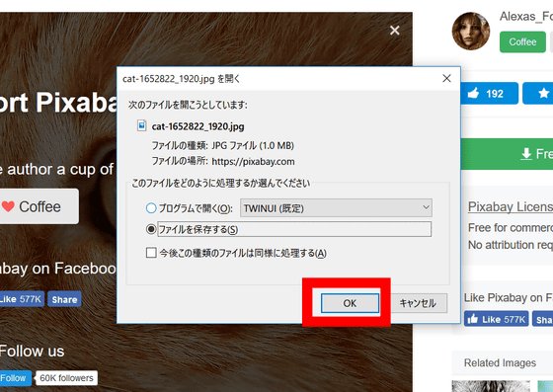
Task: Click the Alexas author avatar
Action: click(471, 31)
